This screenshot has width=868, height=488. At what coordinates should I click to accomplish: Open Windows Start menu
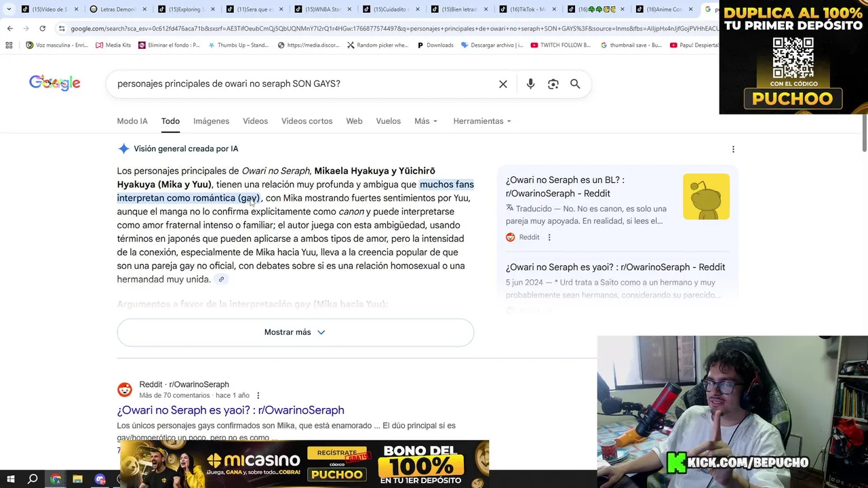(9, 479)
